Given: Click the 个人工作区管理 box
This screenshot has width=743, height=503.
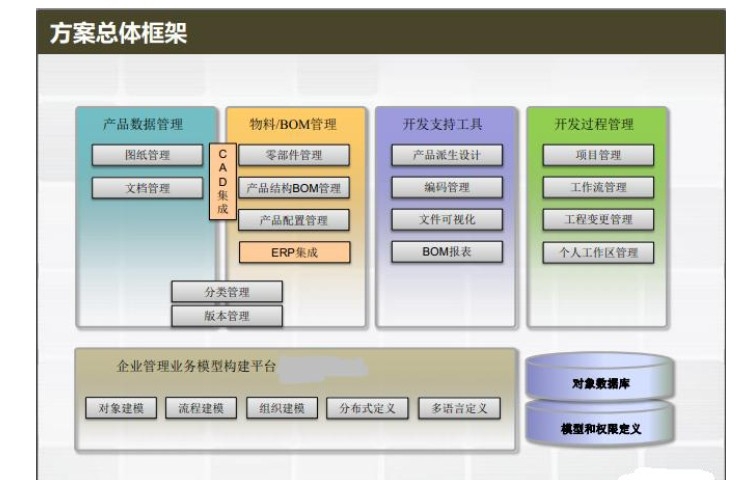Looking at the screenshot, I should (598, 252).
